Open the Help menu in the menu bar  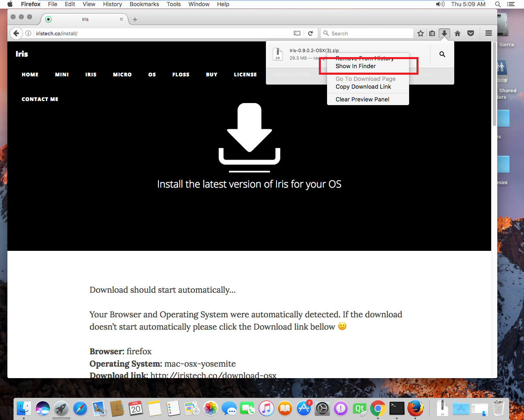tap(223, 4)
